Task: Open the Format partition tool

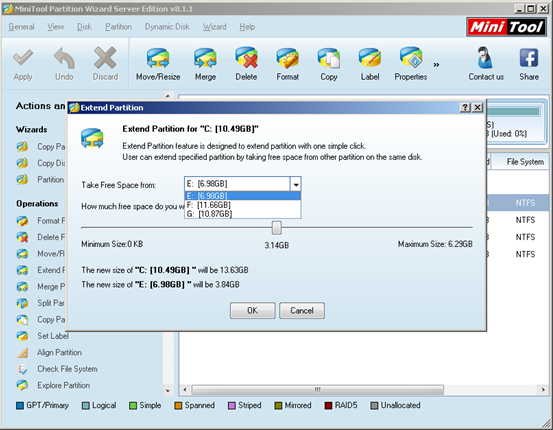Action: tap(287, 58)
